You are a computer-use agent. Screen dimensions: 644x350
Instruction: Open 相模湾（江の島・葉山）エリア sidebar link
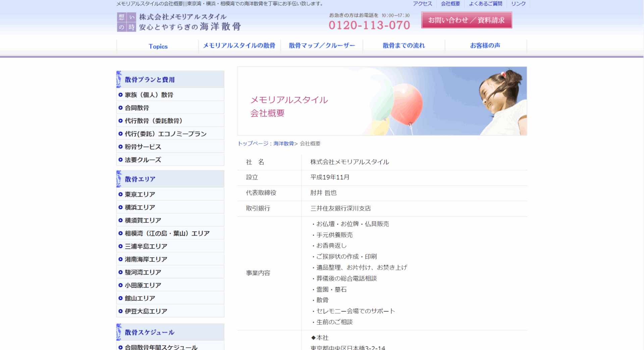[x=167, y=233]
